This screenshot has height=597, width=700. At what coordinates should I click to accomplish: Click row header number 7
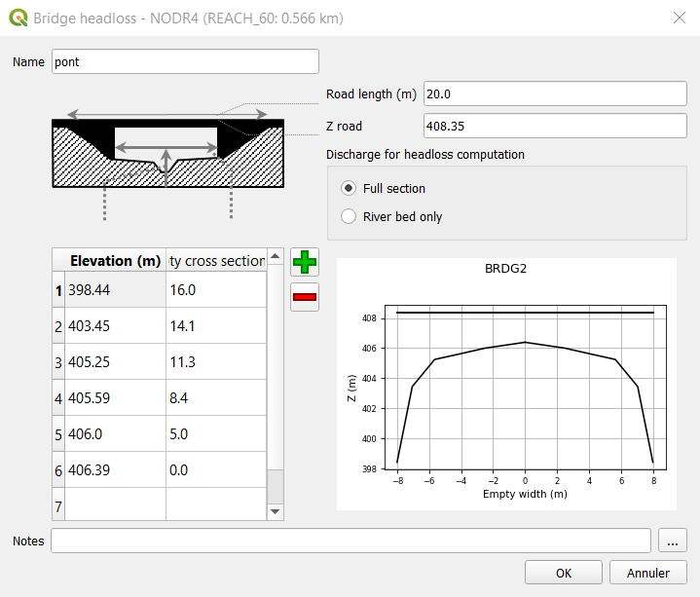point(58,506)
